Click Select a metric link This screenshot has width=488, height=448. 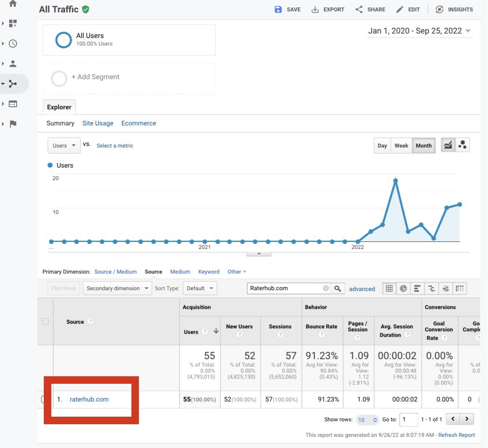115,146
